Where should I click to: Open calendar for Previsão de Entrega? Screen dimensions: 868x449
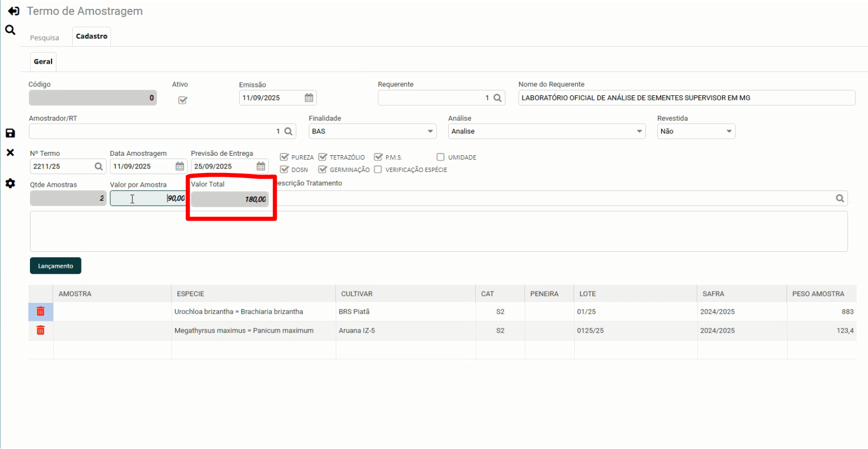261,166
